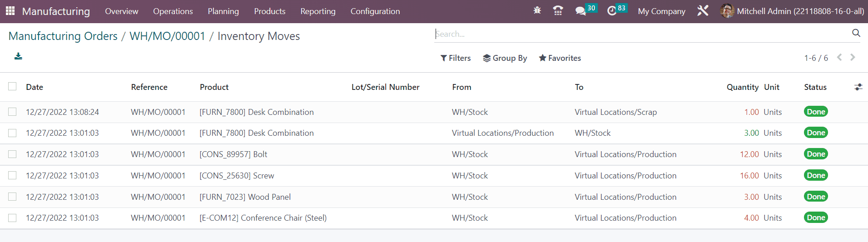This screenshot has width=868, height=242.
Task: Open optional columns settings icon
Action: [858, 87]
